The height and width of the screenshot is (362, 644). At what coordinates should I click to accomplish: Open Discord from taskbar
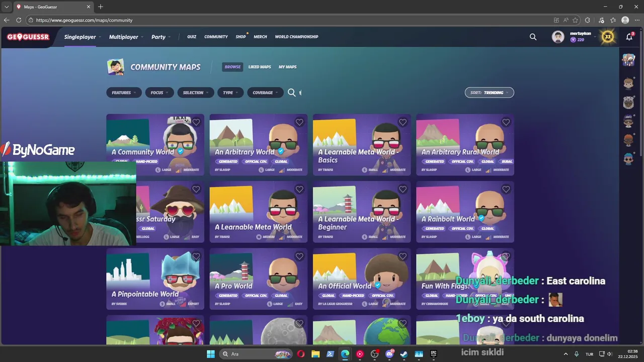[x=389, y=354]
